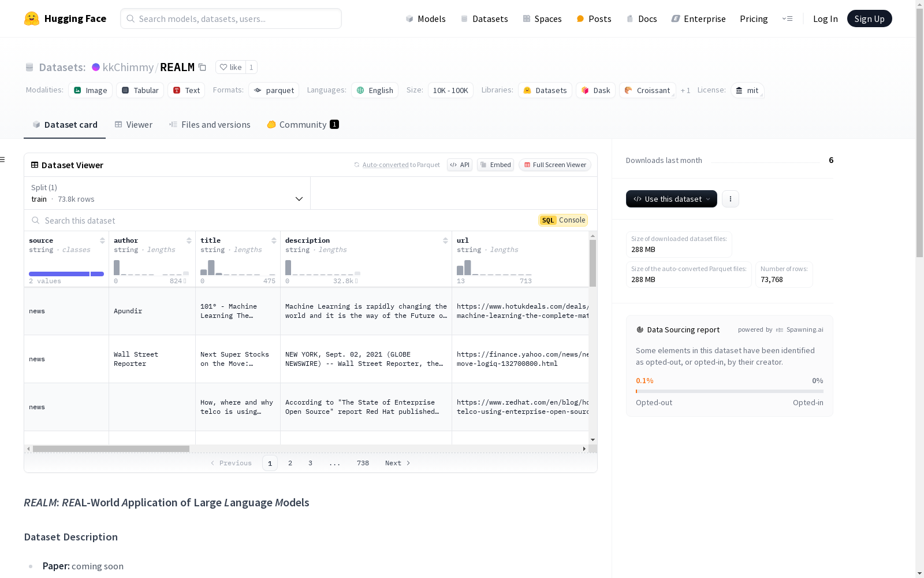Click the Datasets library tag

(x=545, y=90)
